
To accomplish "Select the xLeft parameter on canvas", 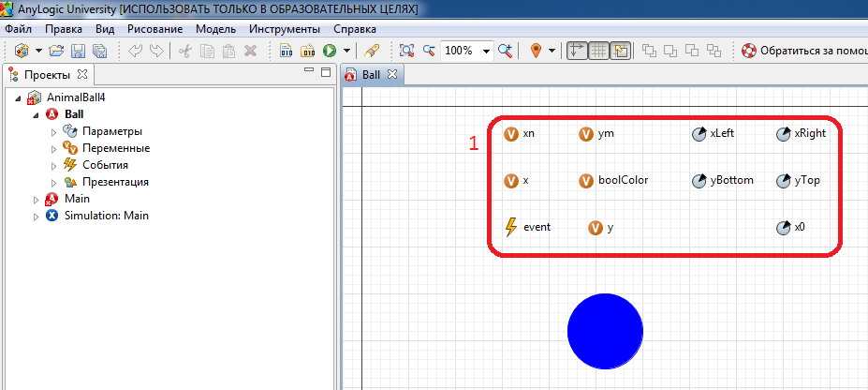I will [713, 134].
